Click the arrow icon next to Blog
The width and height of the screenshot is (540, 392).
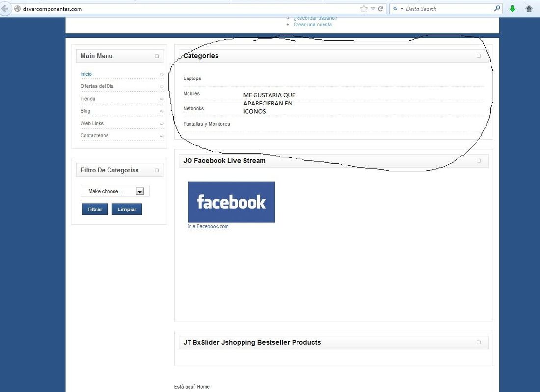click(162, 111)
